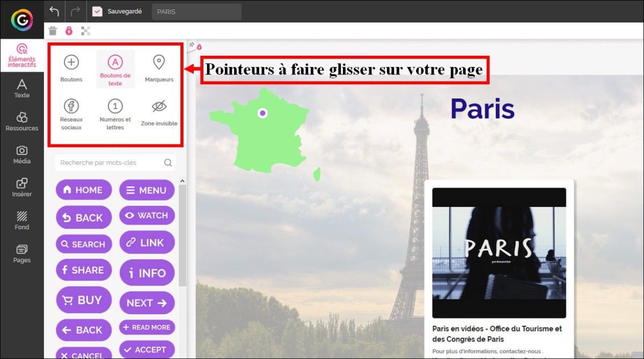Pick the purple READ MORE button
Screen dimensions: 644x359
[x=147, y=327]
